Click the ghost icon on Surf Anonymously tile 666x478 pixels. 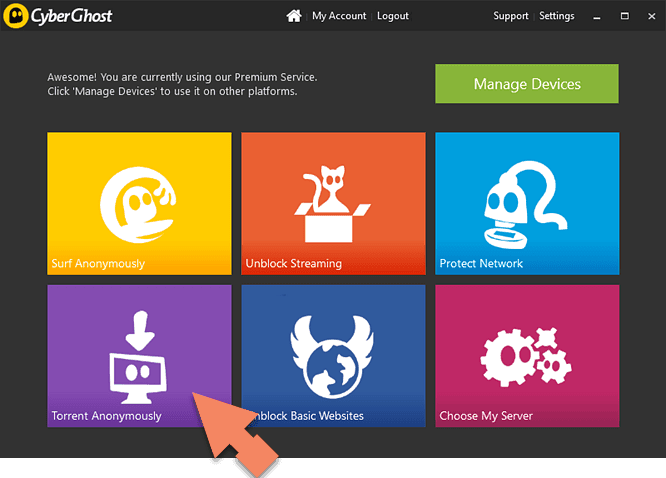coord(138,200)
